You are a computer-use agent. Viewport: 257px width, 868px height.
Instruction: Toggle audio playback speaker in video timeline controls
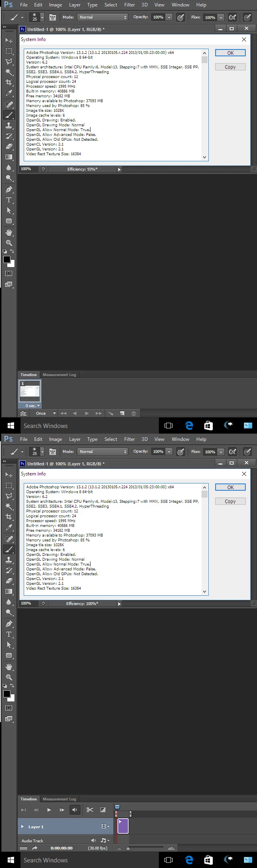[74, 810]
